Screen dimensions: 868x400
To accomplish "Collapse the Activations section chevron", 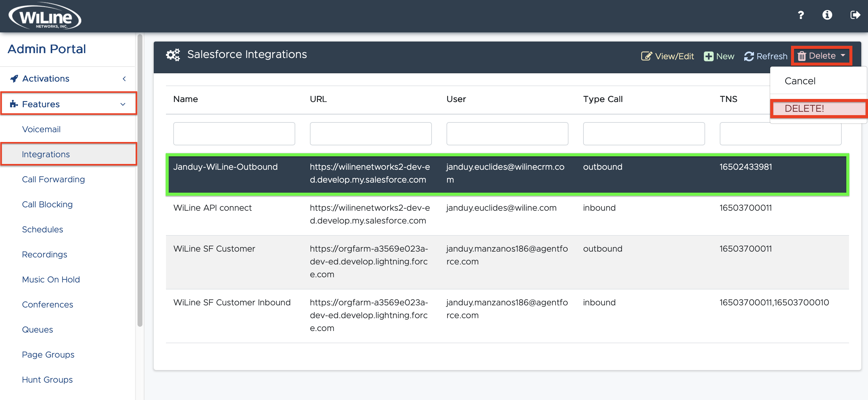I will (124, 78).
